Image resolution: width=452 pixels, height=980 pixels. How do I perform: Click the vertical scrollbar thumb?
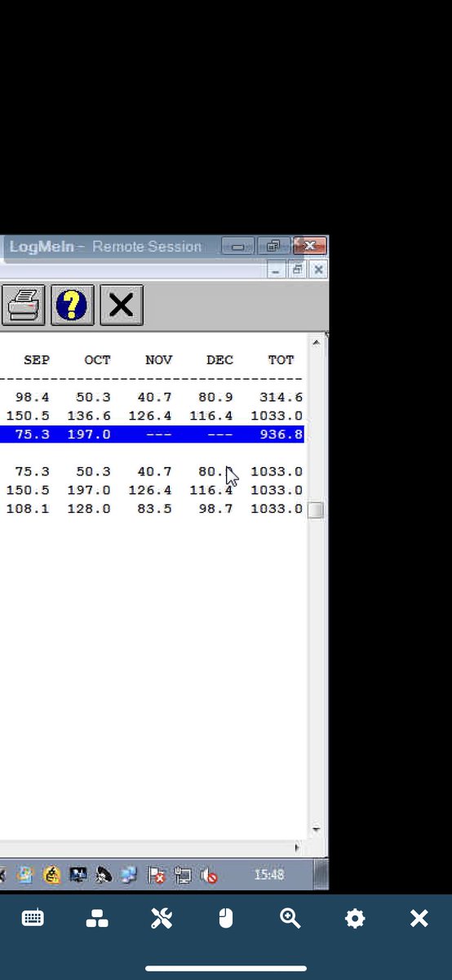(x=316, y=510)
